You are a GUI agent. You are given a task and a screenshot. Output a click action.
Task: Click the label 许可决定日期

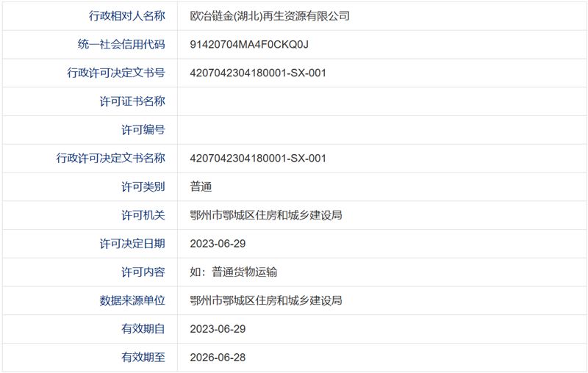tap(132, 244)
